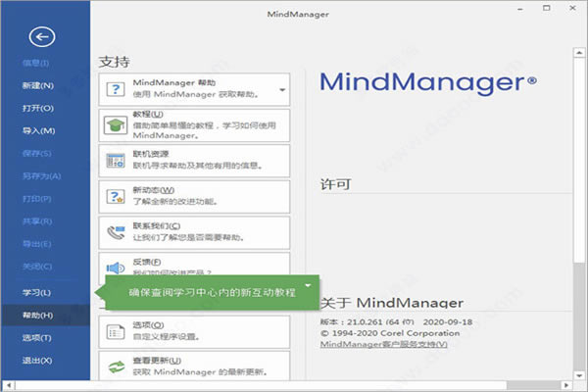The height and width of the screenshot is (392, 588).
Task: Select 共享(R) in the sidebar
Action: (x=37, y=221)
